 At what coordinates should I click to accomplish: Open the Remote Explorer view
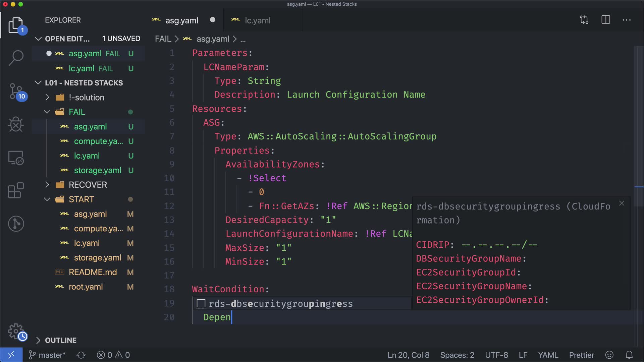pos(16,158)
